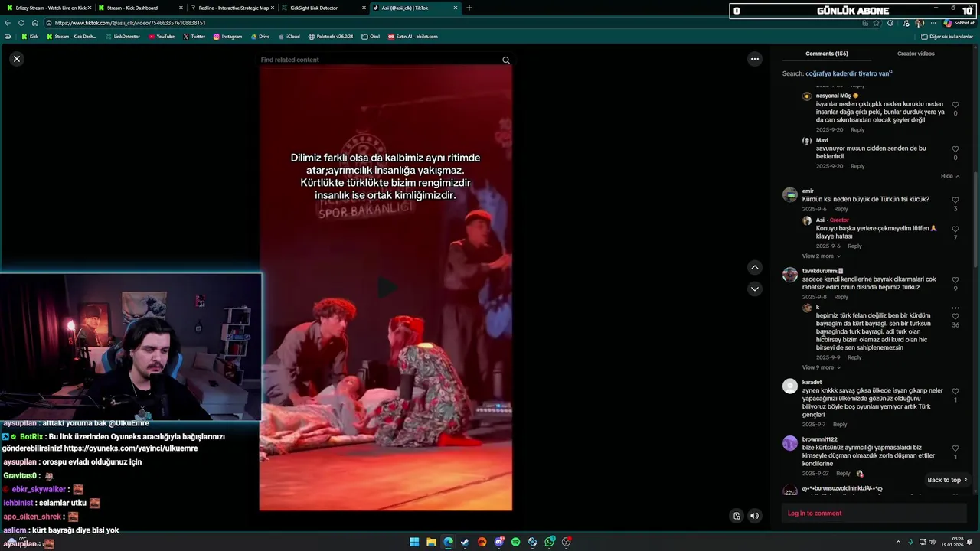Screen dimensions: 980x551
Task: Toggle the video auto-scroll icon
Action: point(737,516)
